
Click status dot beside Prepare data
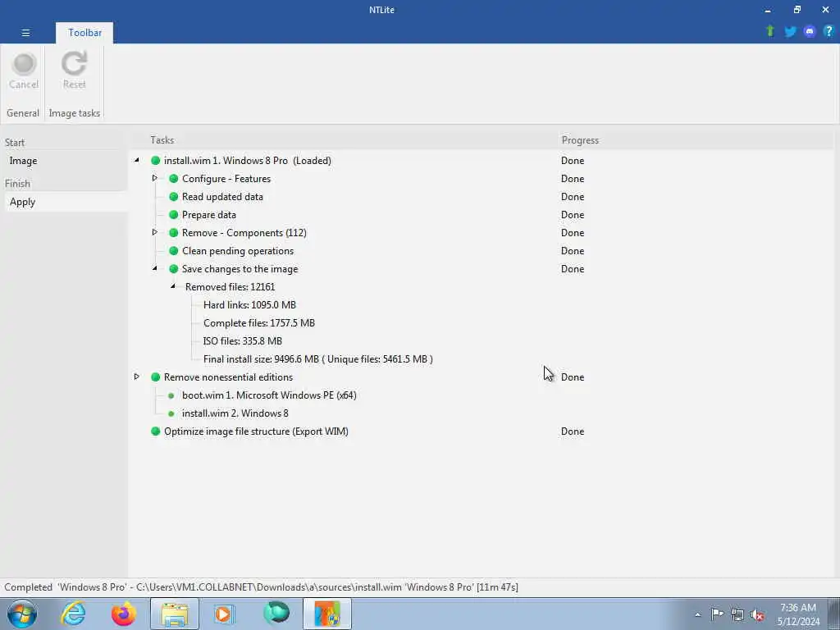click(174, 215)
